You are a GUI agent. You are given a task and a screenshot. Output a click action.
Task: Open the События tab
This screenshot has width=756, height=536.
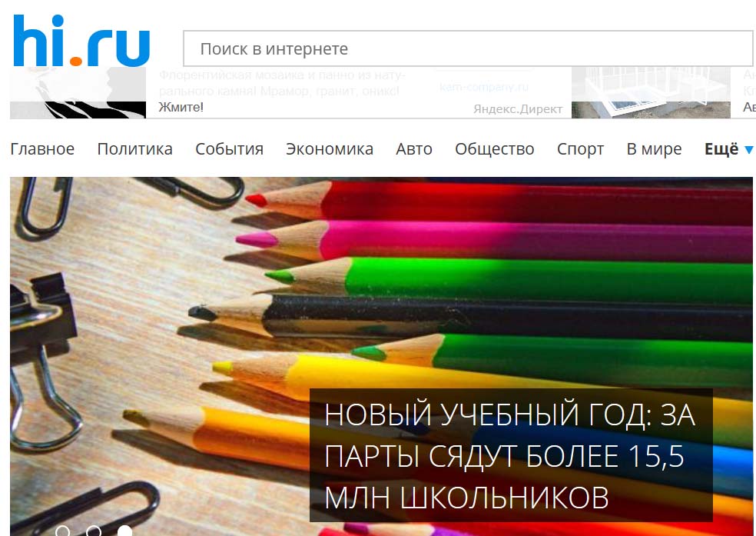tap(230, 149)
